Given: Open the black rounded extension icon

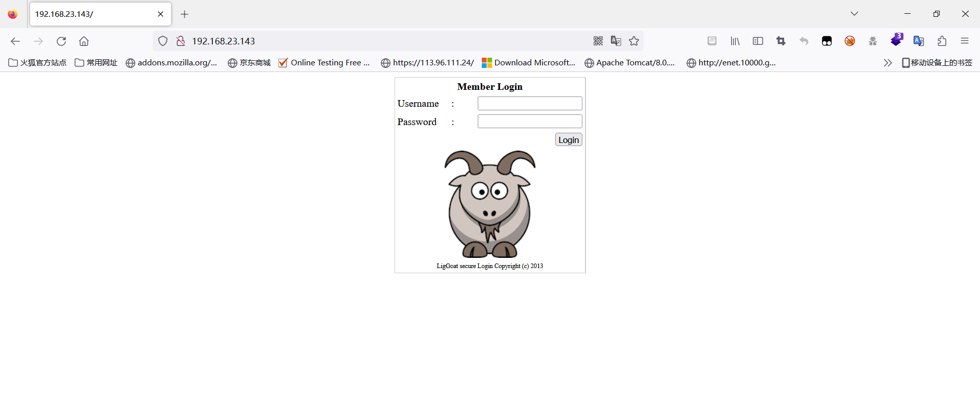Looking at the screenshot, I should 827,41.
